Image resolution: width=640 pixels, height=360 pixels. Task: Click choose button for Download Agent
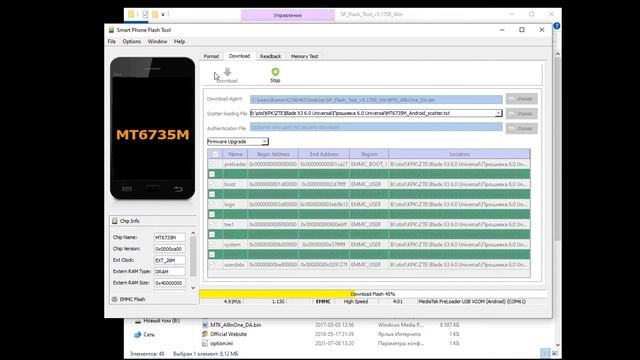[522, 99]
